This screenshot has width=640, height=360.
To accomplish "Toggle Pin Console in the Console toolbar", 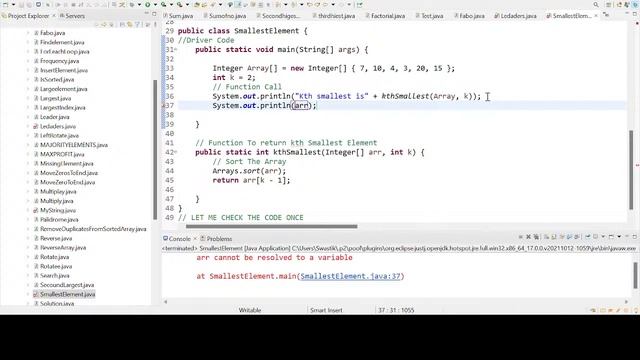I will pos(588,237).
